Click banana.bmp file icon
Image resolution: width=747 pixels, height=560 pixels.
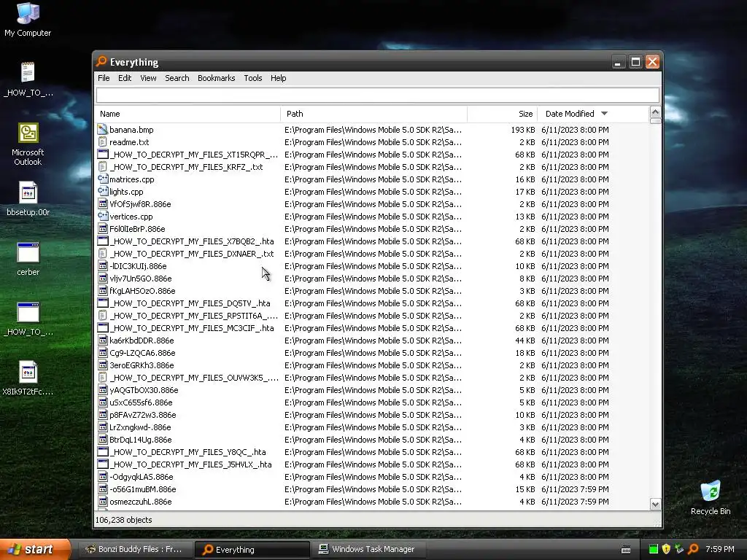(102, 130)
